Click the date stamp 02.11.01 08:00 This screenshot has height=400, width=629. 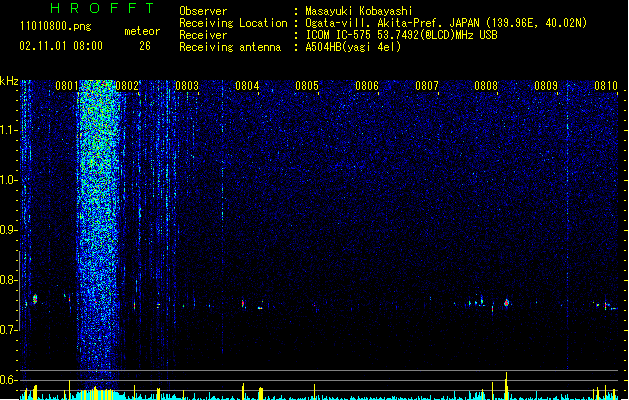click(x=61, y=46)
